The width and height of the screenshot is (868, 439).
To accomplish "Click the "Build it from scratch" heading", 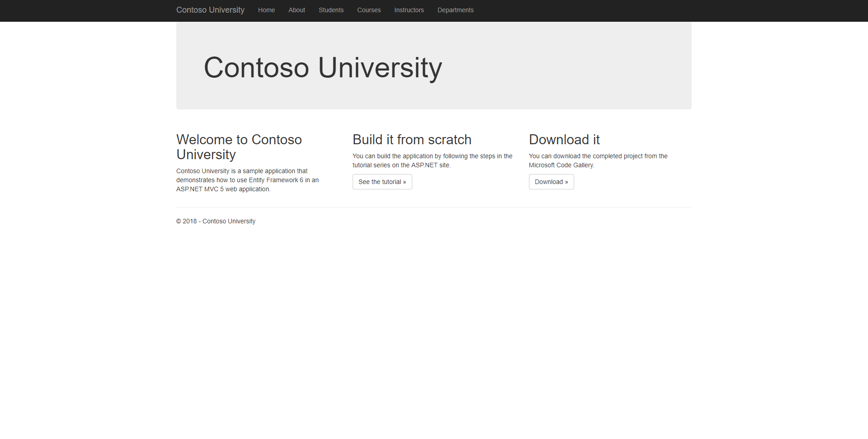I will [412, 140].
